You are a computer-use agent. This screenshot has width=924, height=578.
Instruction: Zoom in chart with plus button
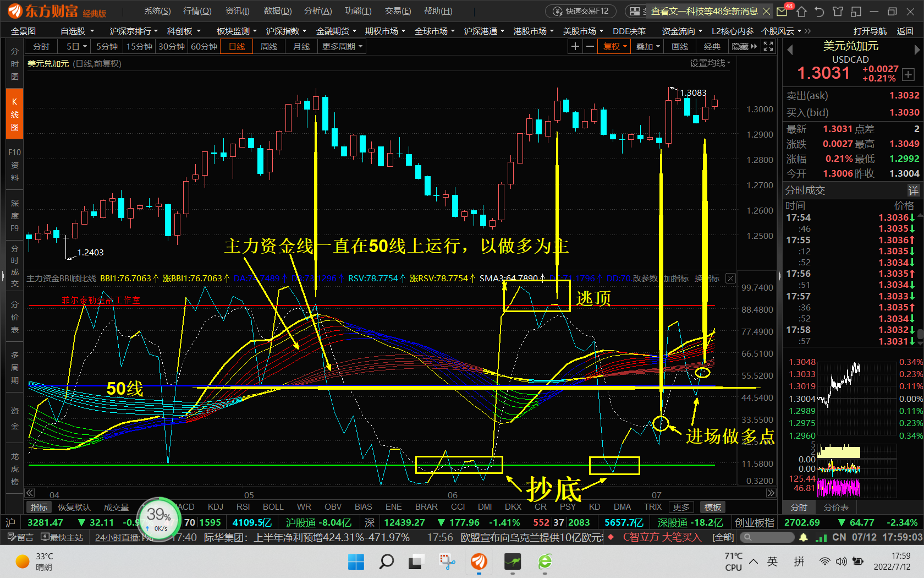[x=575, y=47]
